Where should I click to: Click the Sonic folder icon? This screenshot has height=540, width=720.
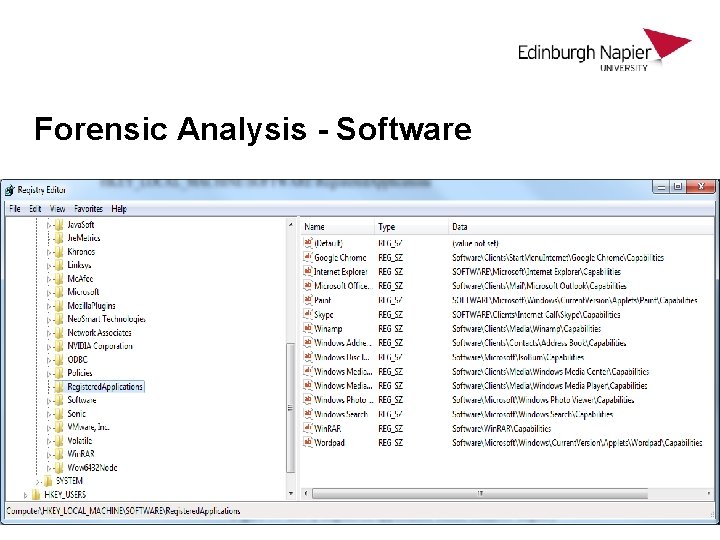[x=59, y=413]
